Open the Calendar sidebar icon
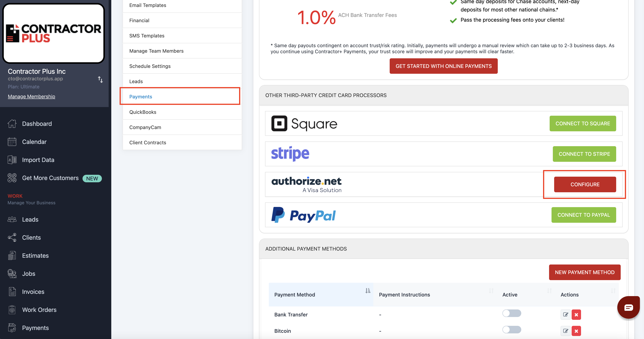644x339 pixels. pyautogui.click(x=12, y=142)
